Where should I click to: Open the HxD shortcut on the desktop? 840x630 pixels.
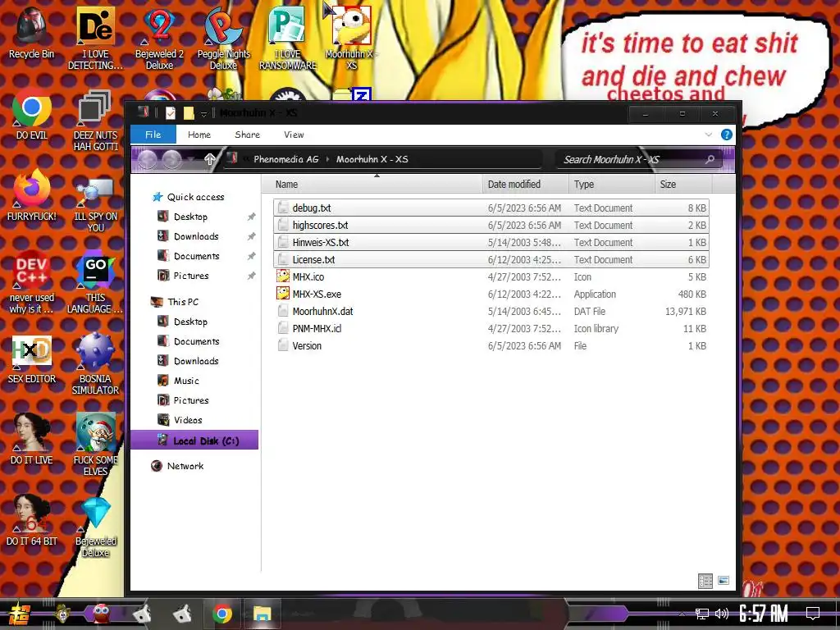(32, 359)
